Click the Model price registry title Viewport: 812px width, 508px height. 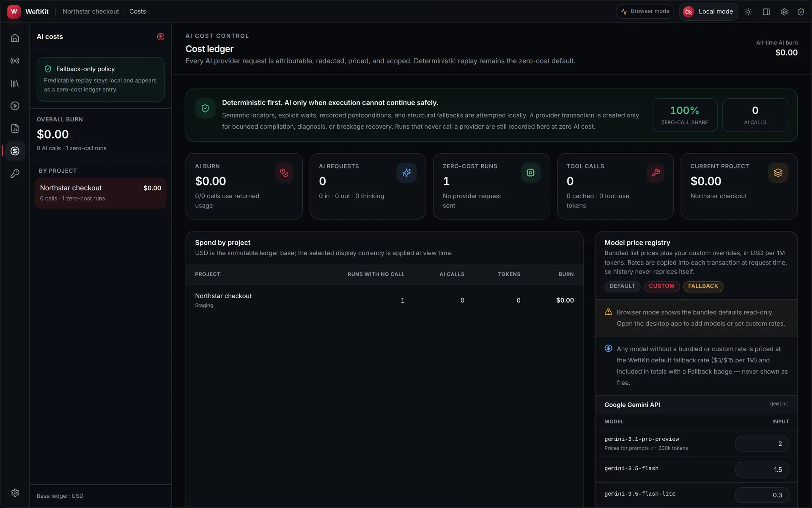click(637, 243)
